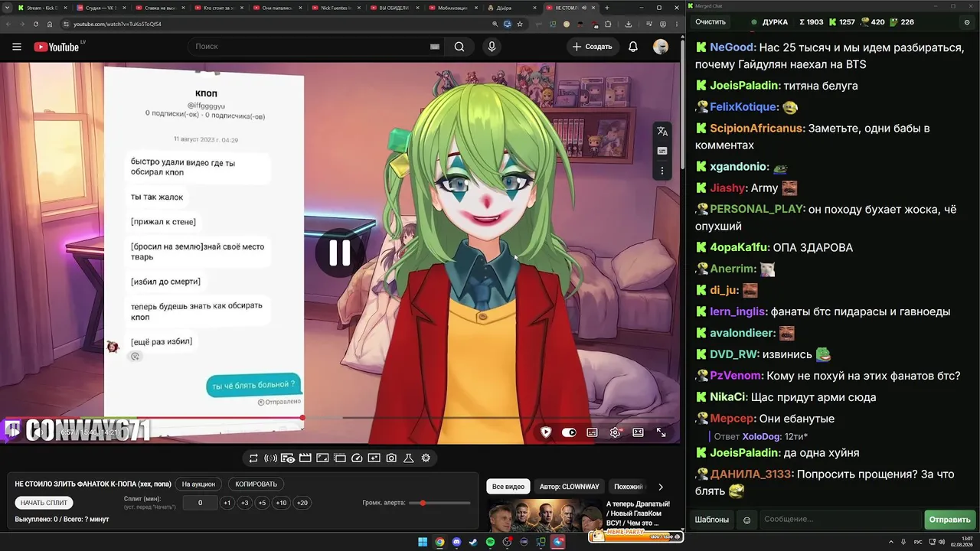Open the browser extensions puzzle icon
The height and width of the screenshot is (551, 980).
pos(608,24)
